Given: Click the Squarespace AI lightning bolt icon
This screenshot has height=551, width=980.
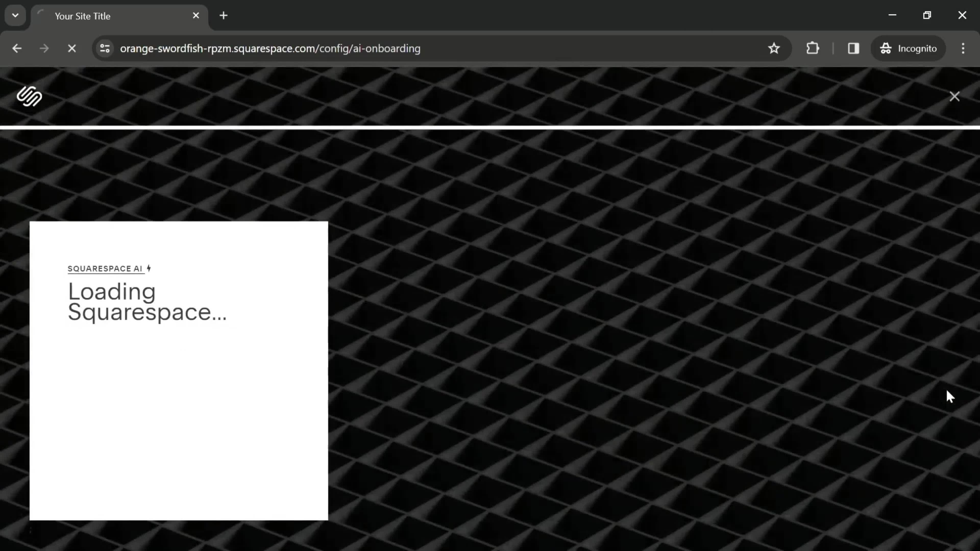Looking at the screenshot, I should click(149, 268).
